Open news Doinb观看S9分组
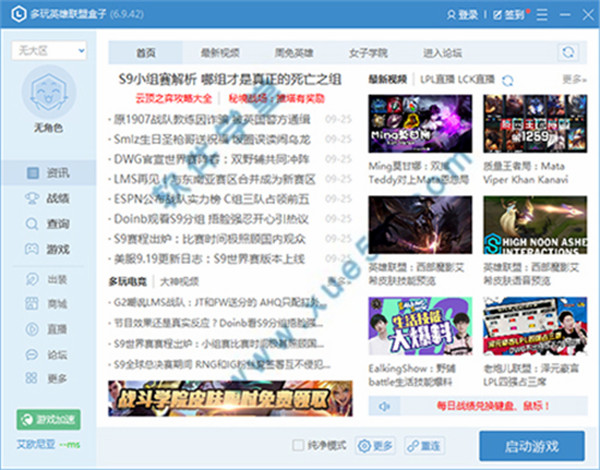The image size is (600, 470). coord(212,219)
